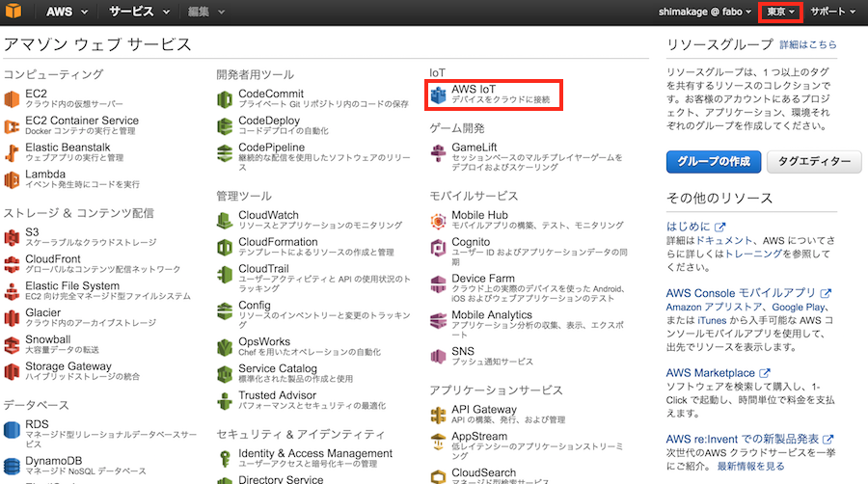Follow the 詳細はこちら link

808,45
